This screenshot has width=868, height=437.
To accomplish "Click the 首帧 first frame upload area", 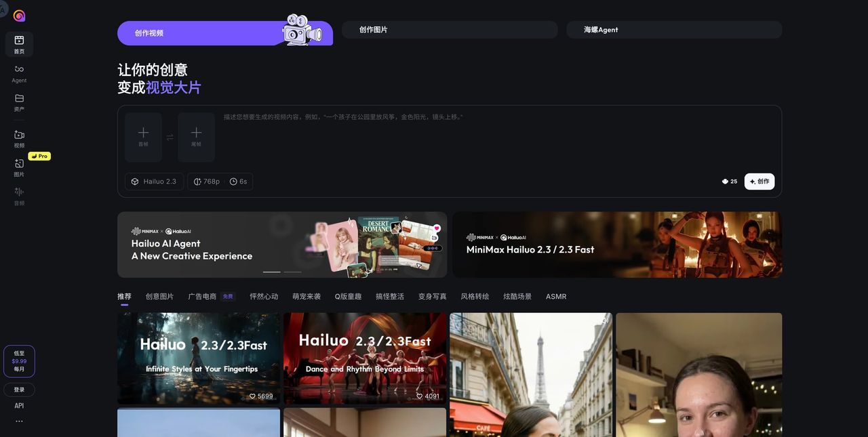I will [x=143, y=135].
